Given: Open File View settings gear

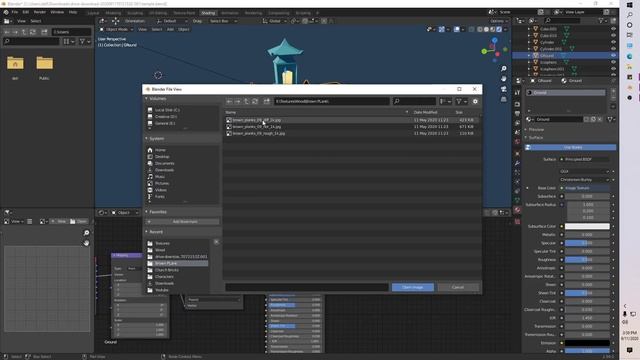Looking at the screenshot, I should click(475, 101).
